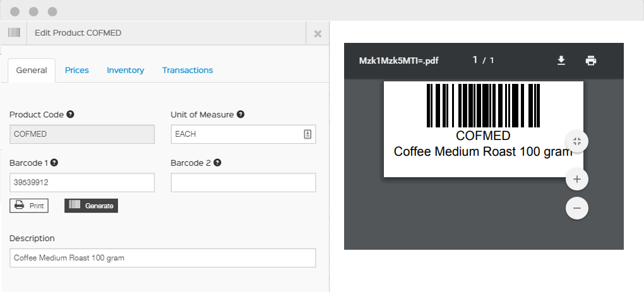Switch to the Inventory tab

(125, 71)
